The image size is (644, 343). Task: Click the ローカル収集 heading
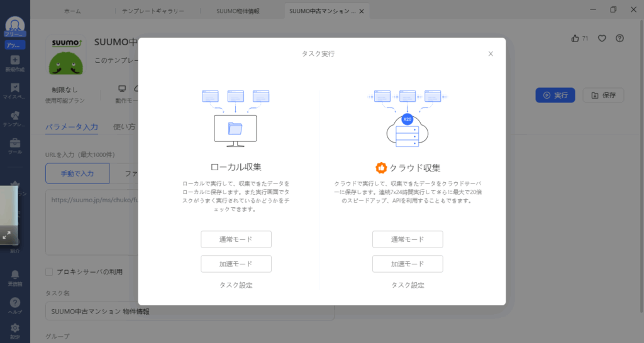(x=236, y=167)
